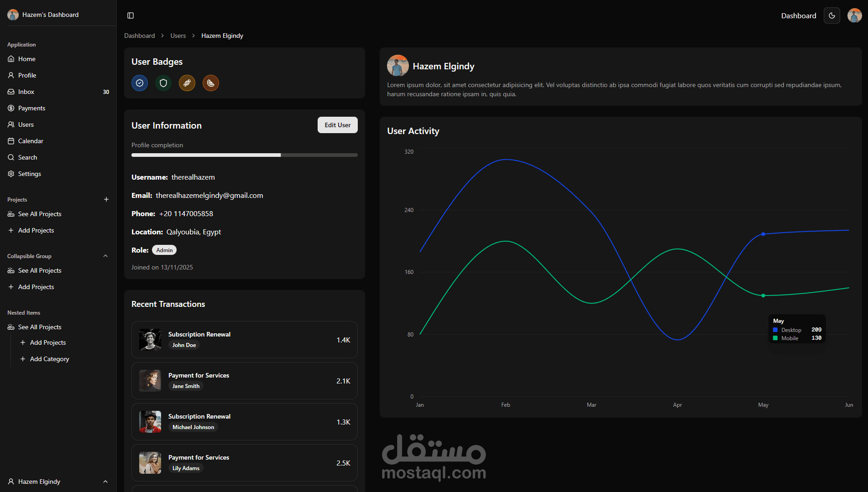Click the verified checkmark badge
Image resolution: width=868 pixels, height=492 pixels.
[140, 83]
